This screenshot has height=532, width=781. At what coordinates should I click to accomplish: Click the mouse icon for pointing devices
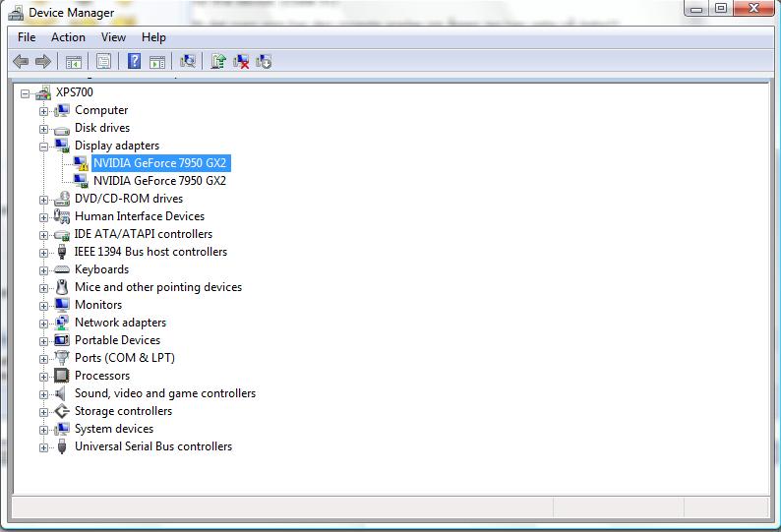click(62, 287)
